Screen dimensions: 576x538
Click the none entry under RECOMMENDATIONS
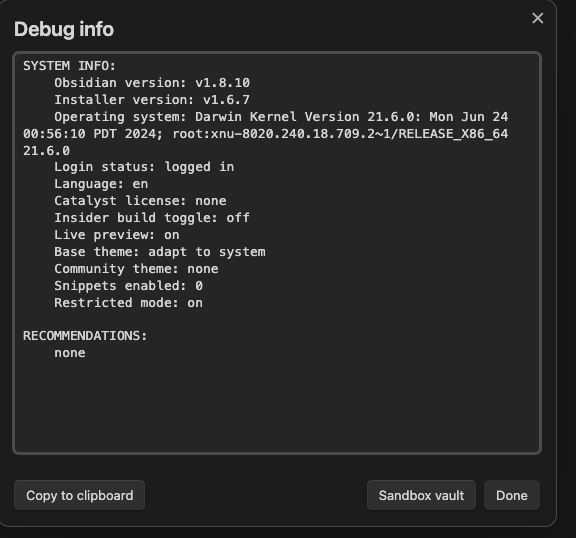70,353
